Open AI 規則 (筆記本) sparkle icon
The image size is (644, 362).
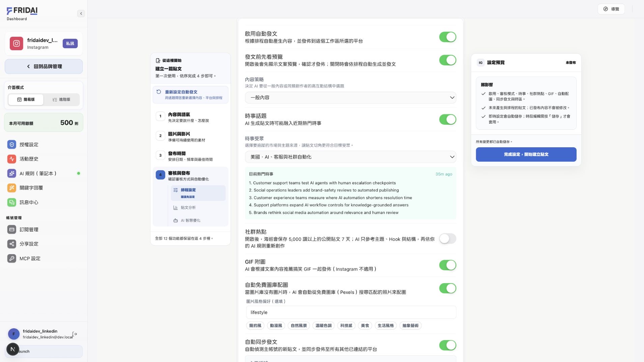[x=12, y=173]
